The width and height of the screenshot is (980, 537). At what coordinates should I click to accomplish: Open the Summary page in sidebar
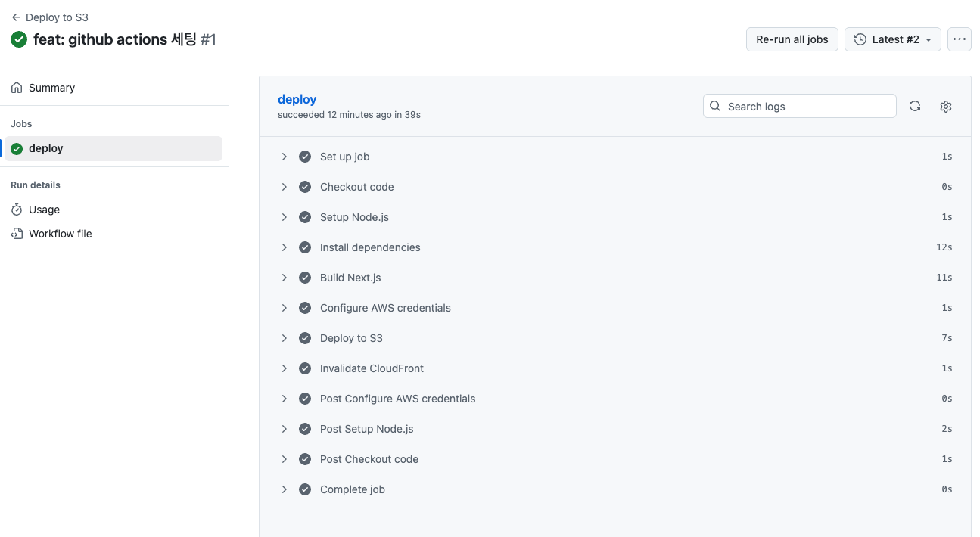point(51,88)
